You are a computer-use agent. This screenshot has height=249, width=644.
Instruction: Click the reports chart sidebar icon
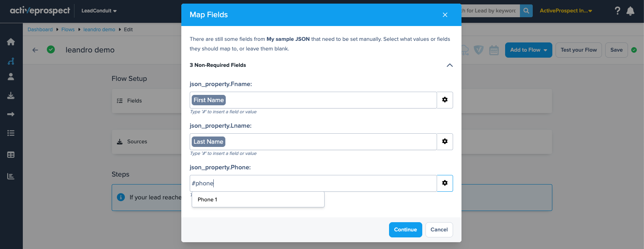point(11,176)
